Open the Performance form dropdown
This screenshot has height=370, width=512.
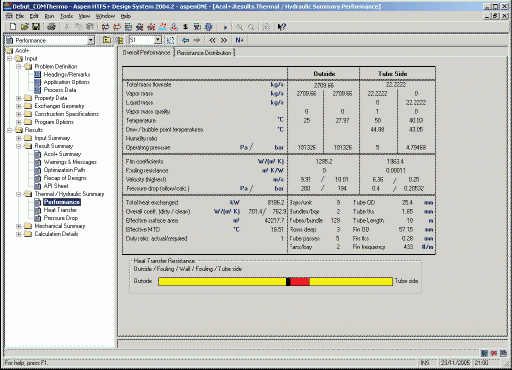point(91,40)
